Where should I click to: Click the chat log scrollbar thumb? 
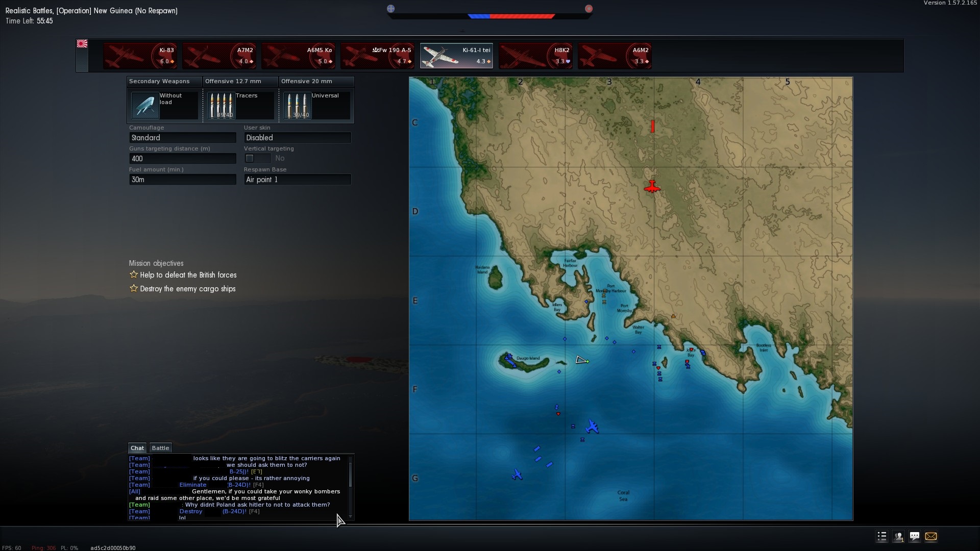click(350, 474)
